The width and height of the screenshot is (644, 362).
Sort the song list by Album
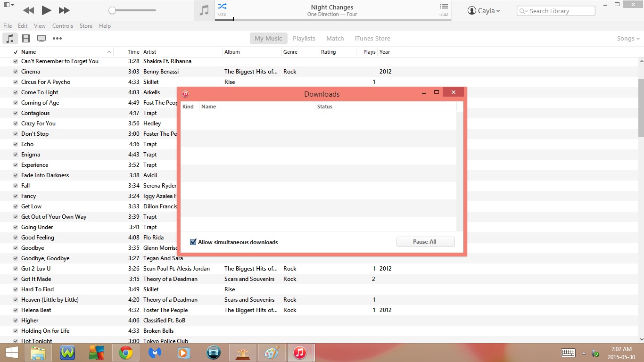click(x=252, y=52)
